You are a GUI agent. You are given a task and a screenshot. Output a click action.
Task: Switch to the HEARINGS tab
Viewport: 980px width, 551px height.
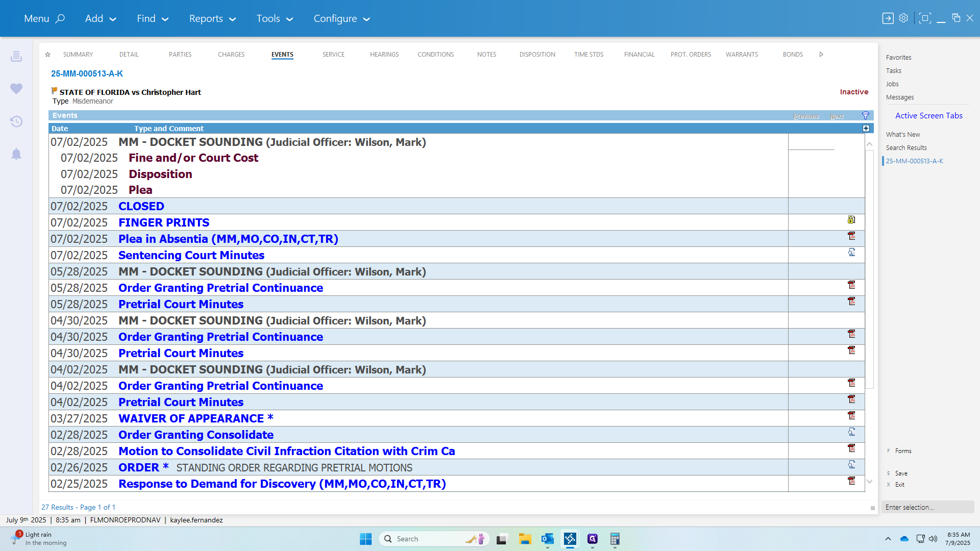tap(384, 55)
